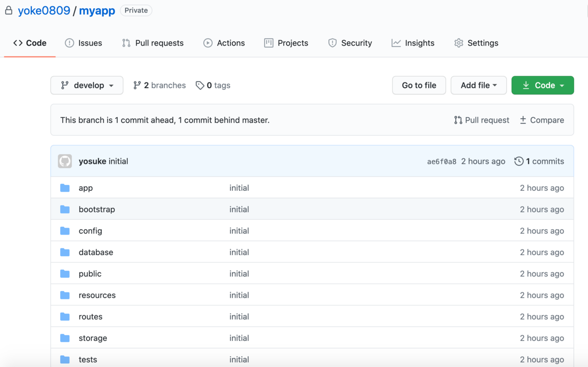Click the Security shield icon
The image size is (588, 367).
332,43
